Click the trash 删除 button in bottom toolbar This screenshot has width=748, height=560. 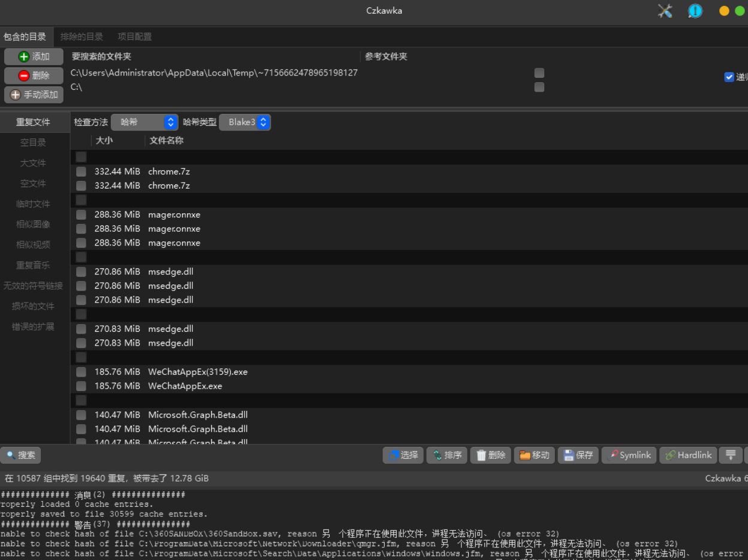(x=490, y=455)
